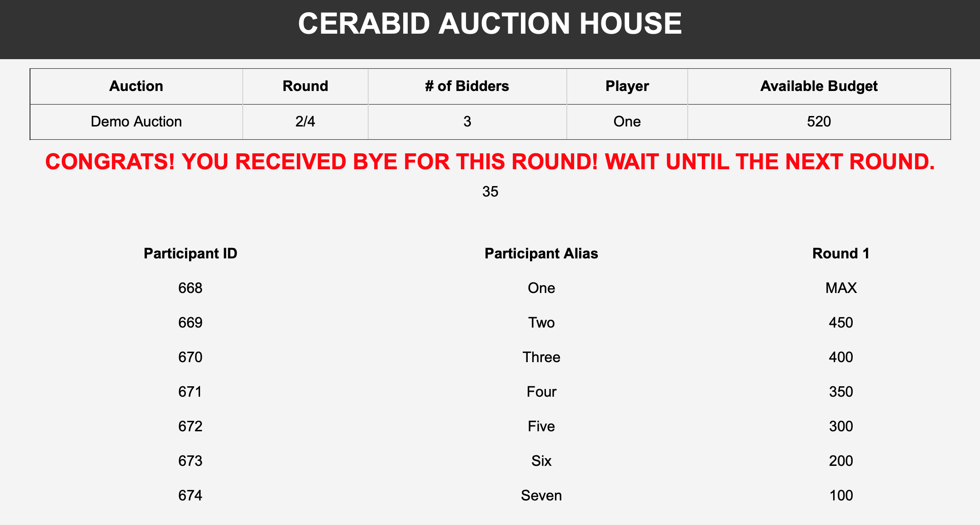Select participant ID 671
980x525 pixels.
pos(190,392)
